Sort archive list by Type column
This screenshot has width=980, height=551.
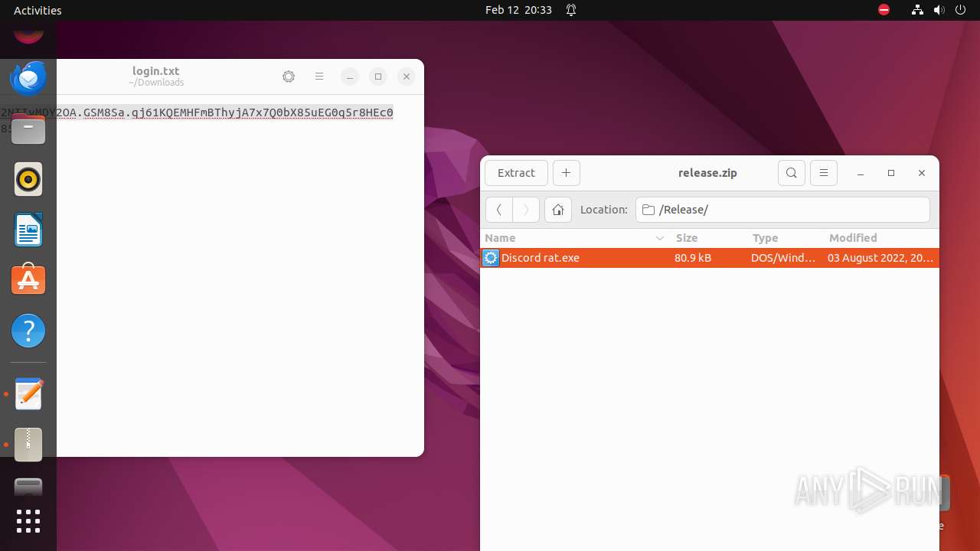pos(786,238)
